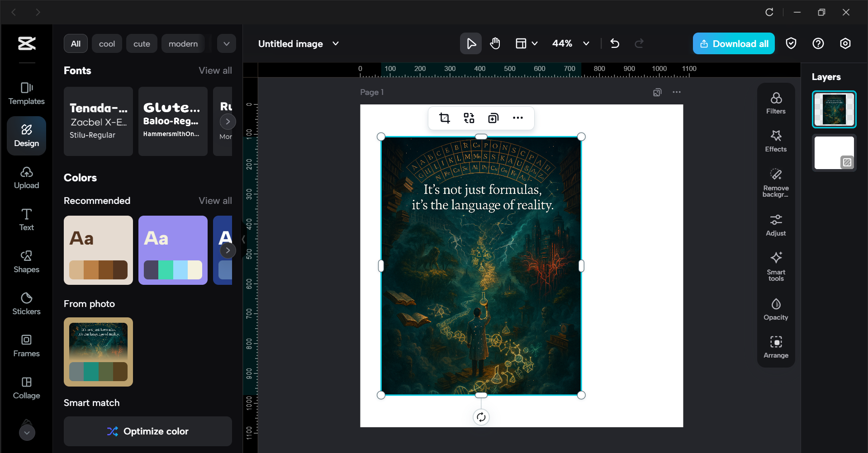Click Optimize color under Smart match
Screen dimensions: 868x453
[147, 431]
